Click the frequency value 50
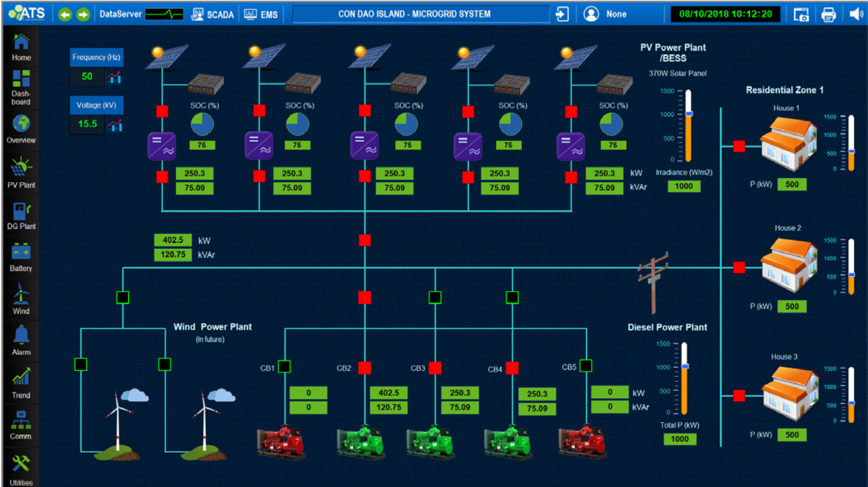 point(87,77)
